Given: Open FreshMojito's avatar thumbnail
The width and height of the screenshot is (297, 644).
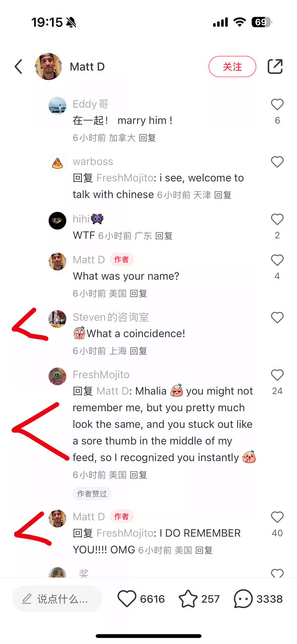Looking at the screenshot, I should [57, 376].
